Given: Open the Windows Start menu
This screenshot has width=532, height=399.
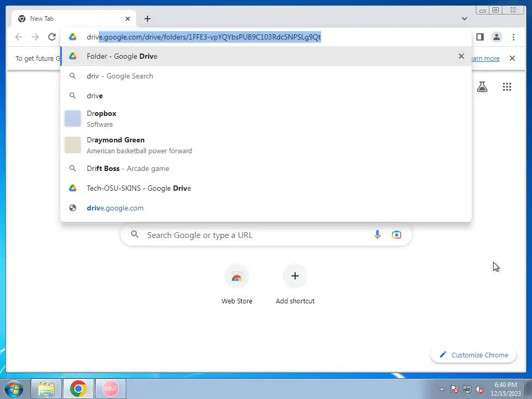Looking at the screenshot, I should coord(14,389).
